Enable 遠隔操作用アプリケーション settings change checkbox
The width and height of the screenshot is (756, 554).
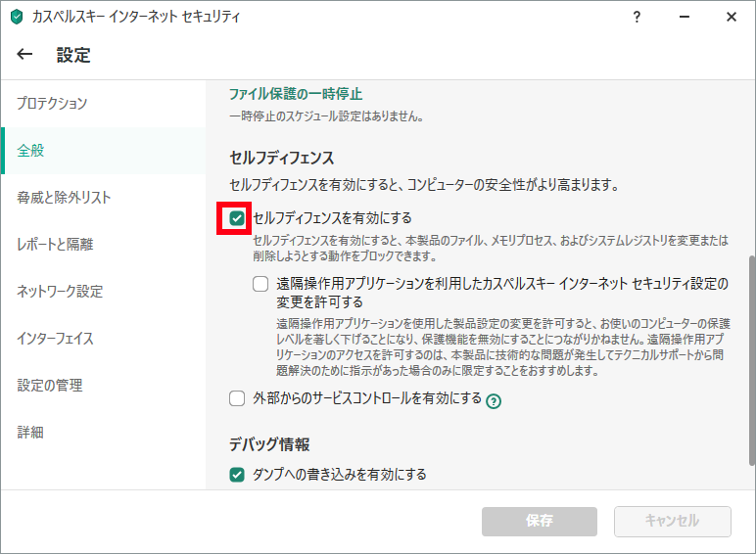click(260, 285)
